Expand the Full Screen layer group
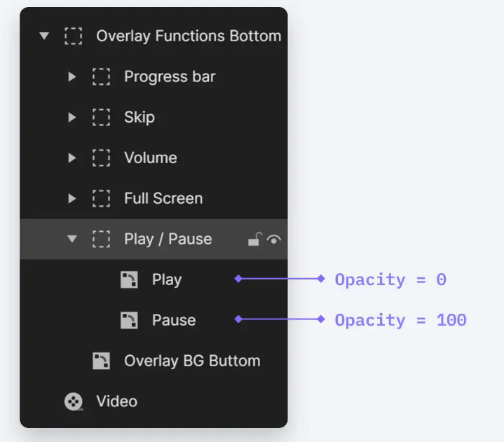Viewport: 504px width, 442px height. click(72, 198)
